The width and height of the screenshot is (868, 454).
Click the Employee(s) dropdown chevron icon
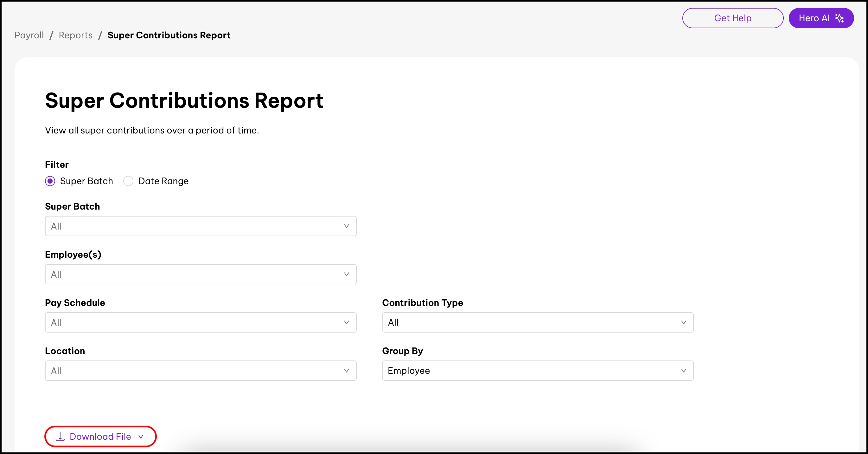[346, 274]
